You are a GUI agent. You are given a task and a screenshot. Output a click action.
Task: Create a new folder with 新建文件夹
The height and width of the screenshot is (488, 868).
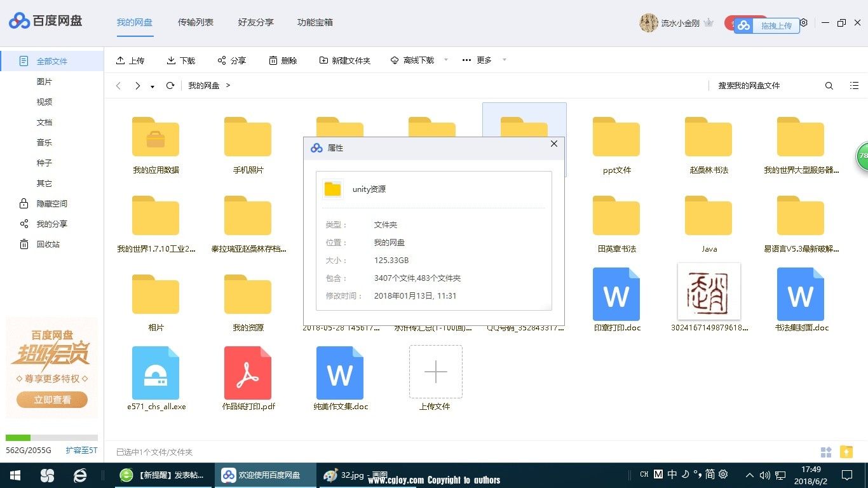coord(345,60)
